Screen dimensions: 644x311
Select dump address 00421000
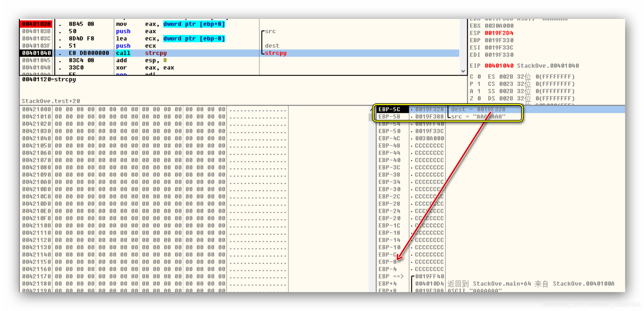(36, 109)
